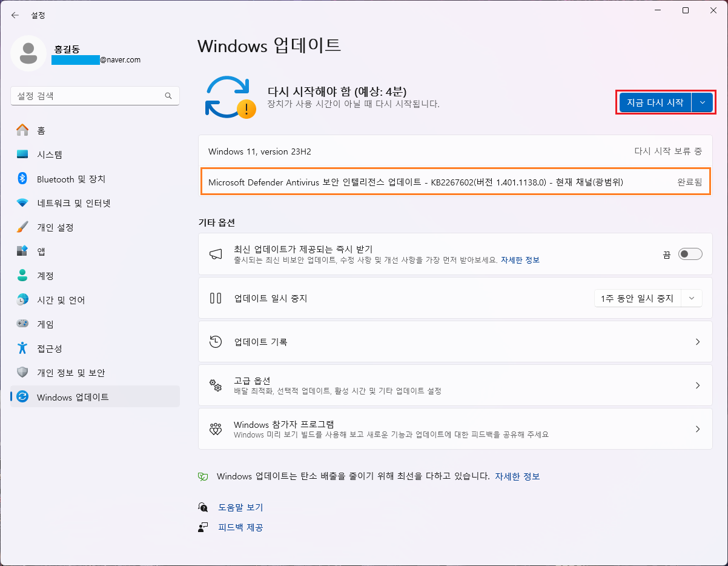Click the 완료됨 status text
Screen dimensions: 728x566
690,182
